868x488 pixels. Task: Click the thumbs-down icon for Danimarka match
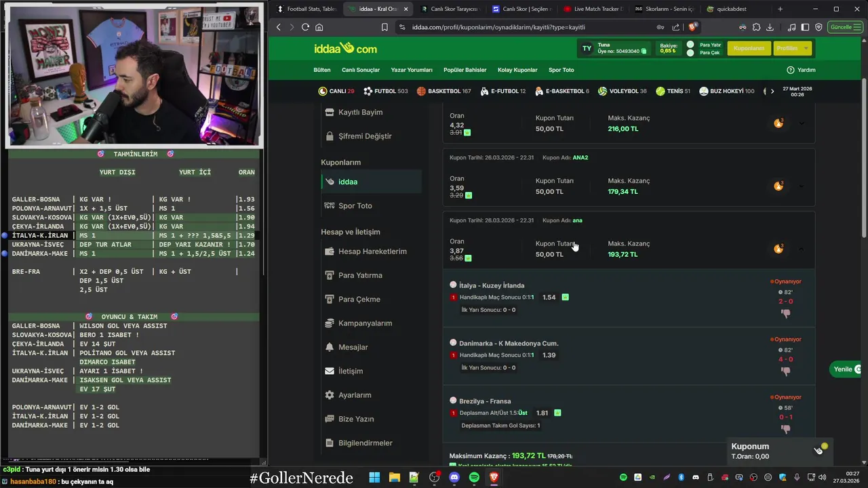[x=785, y=371]
